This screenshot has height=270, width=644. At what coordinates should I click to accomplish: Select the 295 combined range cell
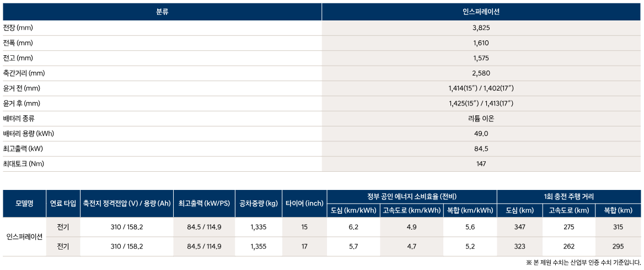618,247
